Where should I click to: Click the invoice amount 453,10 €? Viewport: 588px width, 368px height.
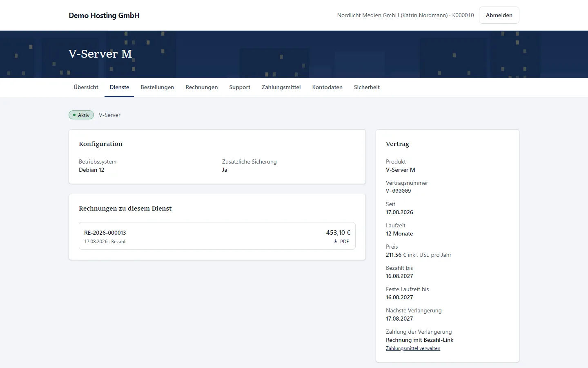[338, 233]
